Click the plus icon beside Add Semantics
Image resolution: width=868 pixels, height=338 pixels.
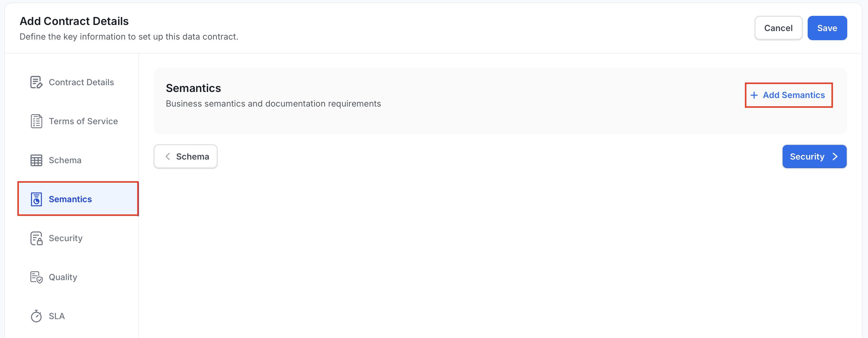click(x=754, y=95)
